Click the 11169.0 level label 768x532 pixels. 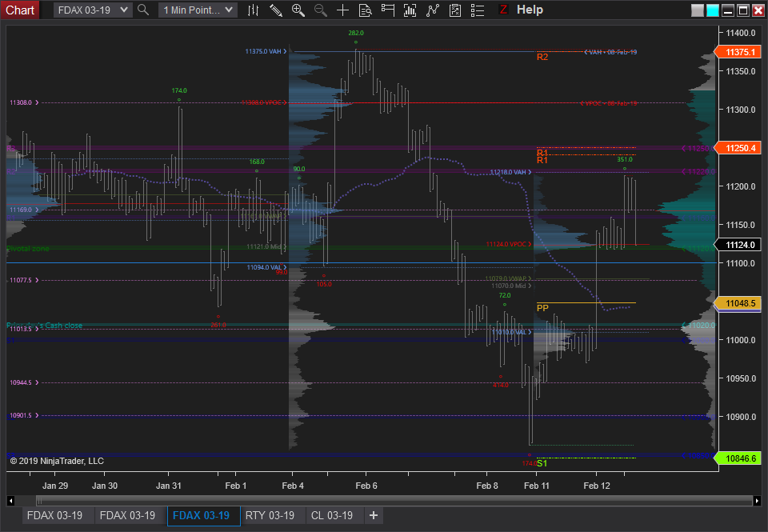click(24, 210)
